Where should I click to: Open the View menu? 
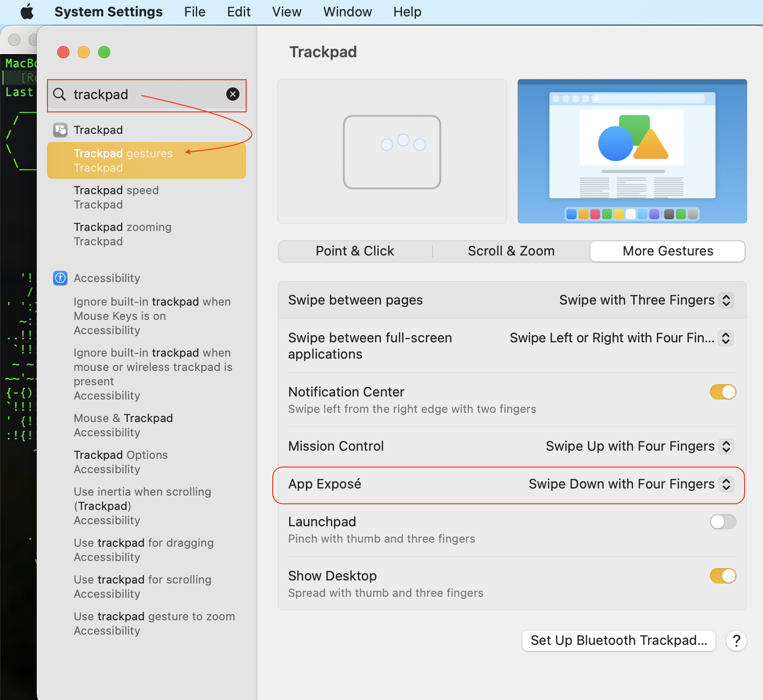tap(287, 12)
